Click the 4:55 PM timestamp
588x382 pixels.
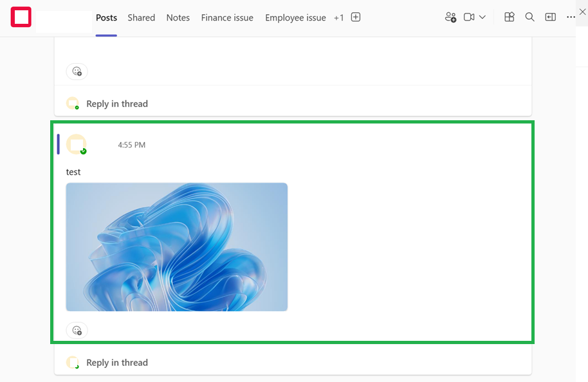(132, 145)
